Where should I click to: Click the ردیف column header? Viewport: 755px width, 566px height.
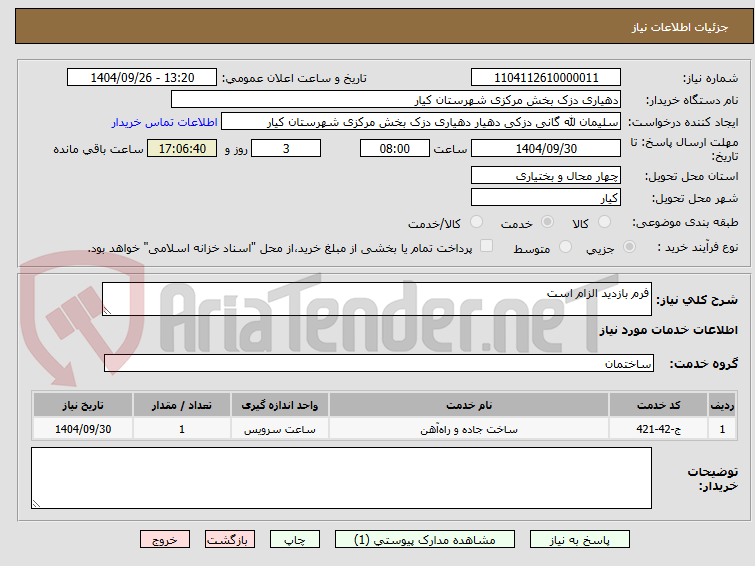[x=722, y=405]
